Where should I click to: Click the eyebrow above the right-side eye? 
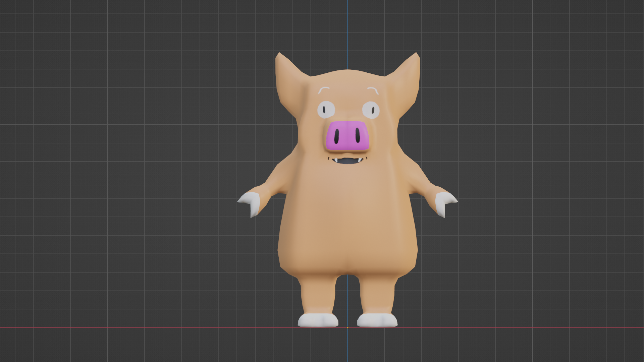[373, 90]
